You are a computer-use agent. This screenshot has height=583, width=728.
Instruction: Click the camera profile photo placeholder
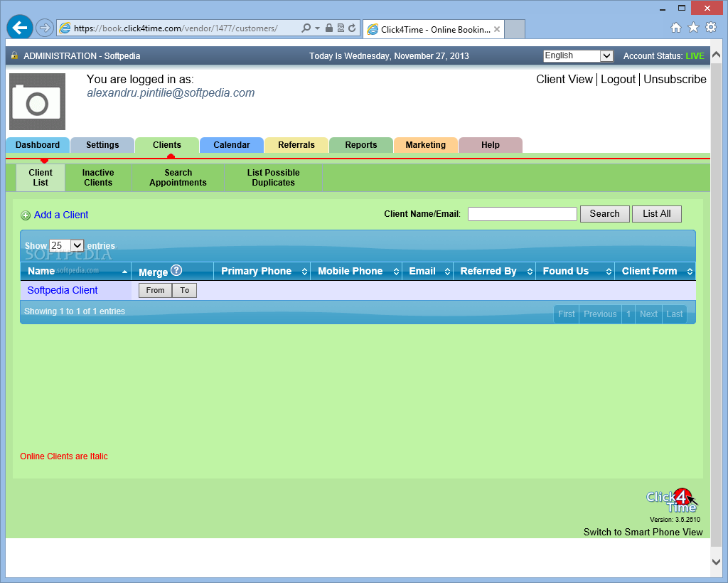click(x=37, y=101)
